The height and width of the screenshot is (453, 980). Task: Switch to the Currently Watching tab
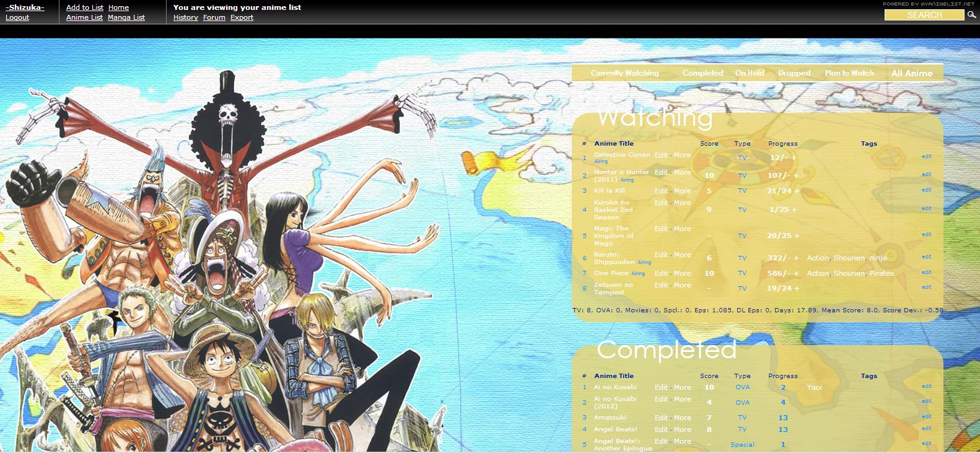[624, 73]
